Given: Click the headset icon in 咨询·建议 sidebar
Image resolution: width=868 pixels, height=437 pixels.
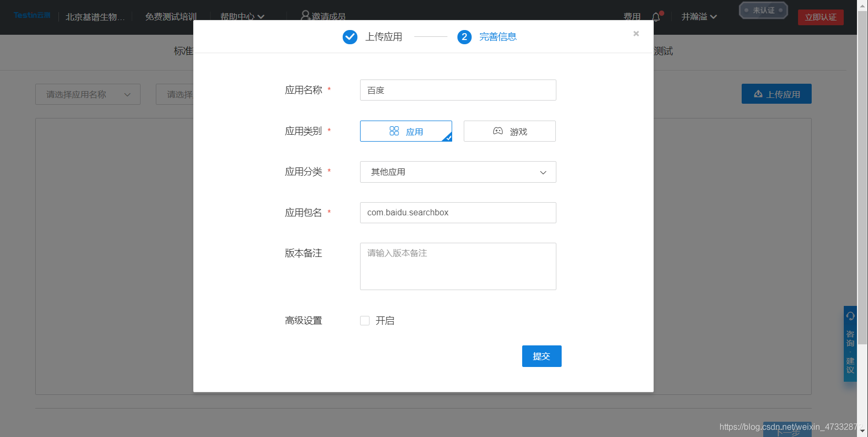Looking at the screenshot, I should [x=850, y=316].
